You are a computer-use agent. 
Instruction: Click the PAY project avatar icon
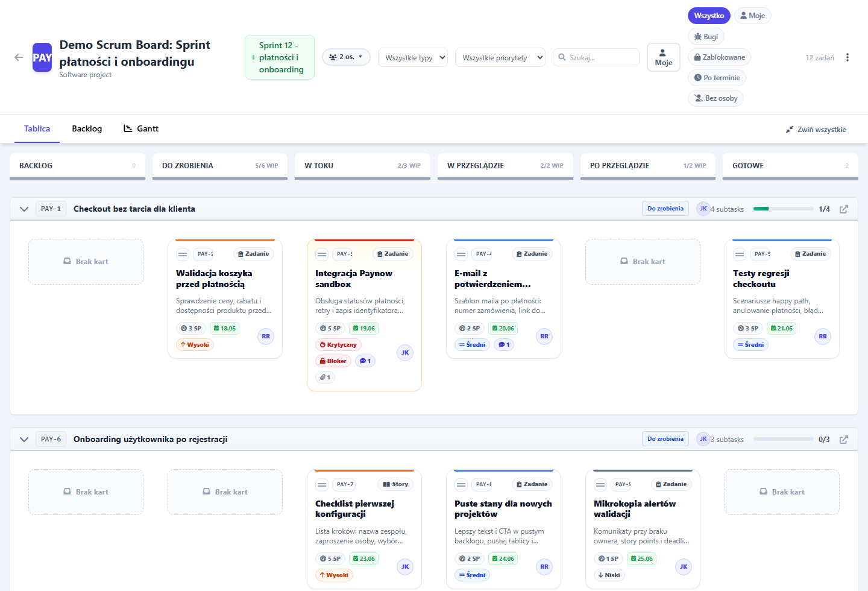point(42,57)
